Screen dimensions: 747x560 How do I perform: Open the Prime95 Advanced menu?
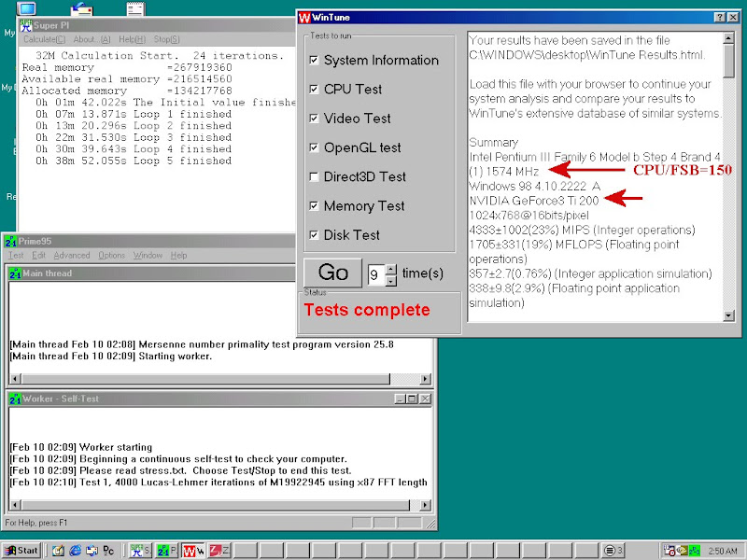(x=72, y=255)
